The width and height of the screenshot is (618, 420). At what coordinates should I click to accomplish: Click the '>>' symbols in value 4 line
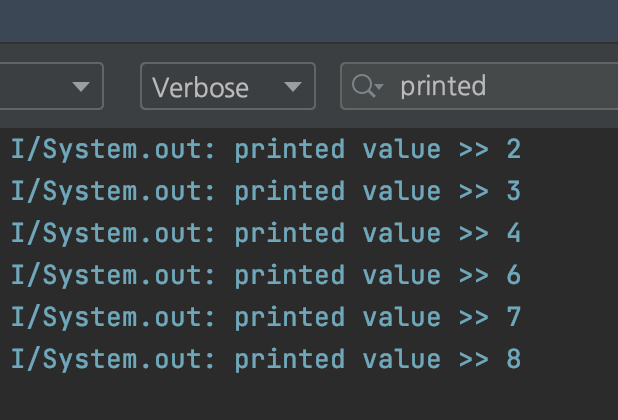(x=474, y=234)
